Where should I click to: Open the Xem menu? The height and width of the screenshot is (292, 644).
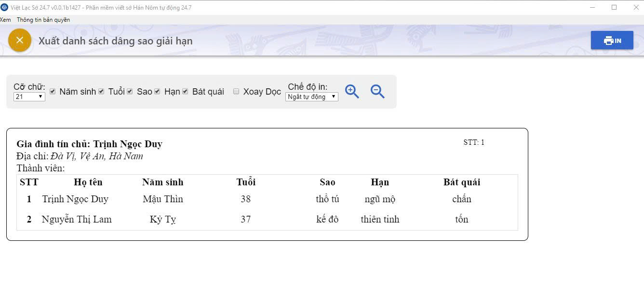click(x=5, y=20)
